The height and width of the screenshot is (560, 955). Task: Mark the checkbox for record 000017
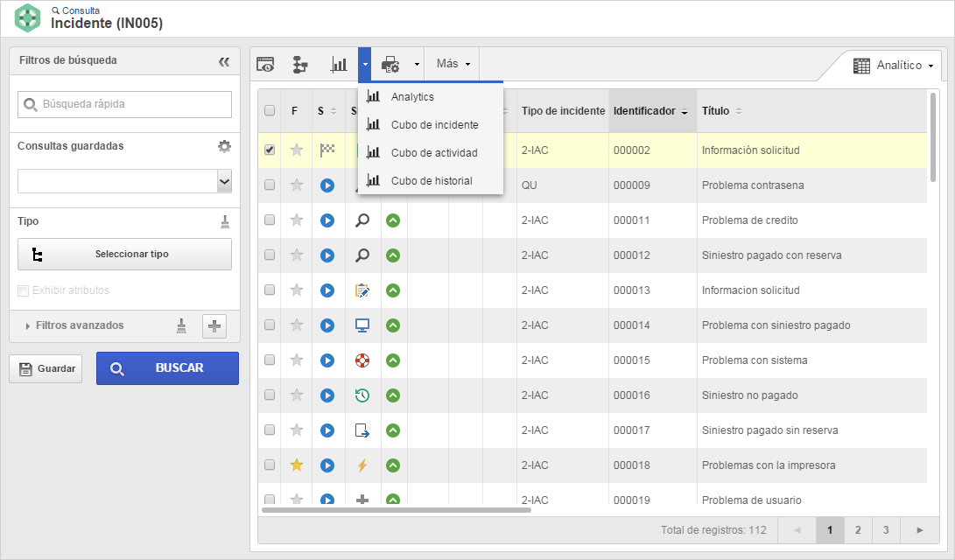[270, 430]
